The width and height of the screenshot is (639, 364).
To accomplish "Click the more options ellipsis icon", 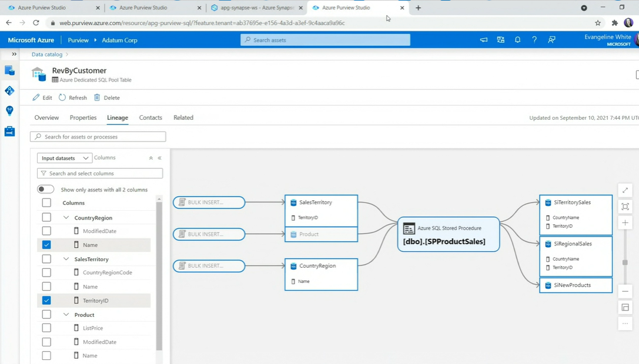I will pyautogui.click(x=625, y=323).
